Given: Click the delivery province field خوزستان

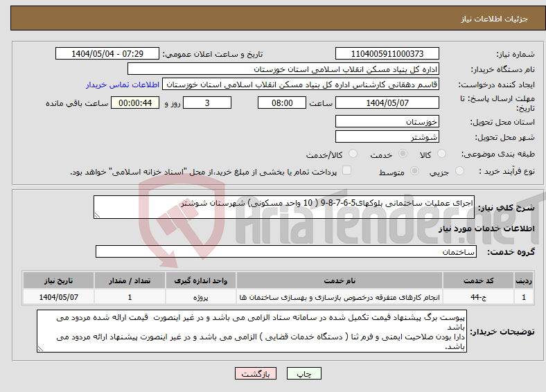Looking at the screenshot, I should [387, 121].
